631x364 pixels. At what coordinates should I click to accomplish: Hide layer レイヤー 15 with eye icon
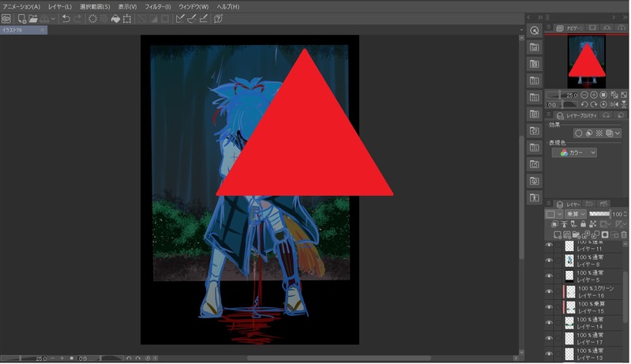(x=549, y=307)
